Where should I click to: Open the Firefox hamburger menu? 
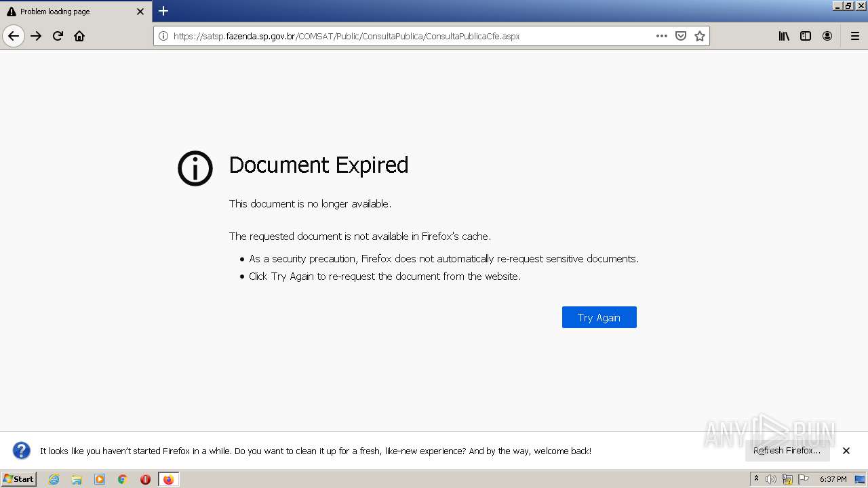point(854,36)
